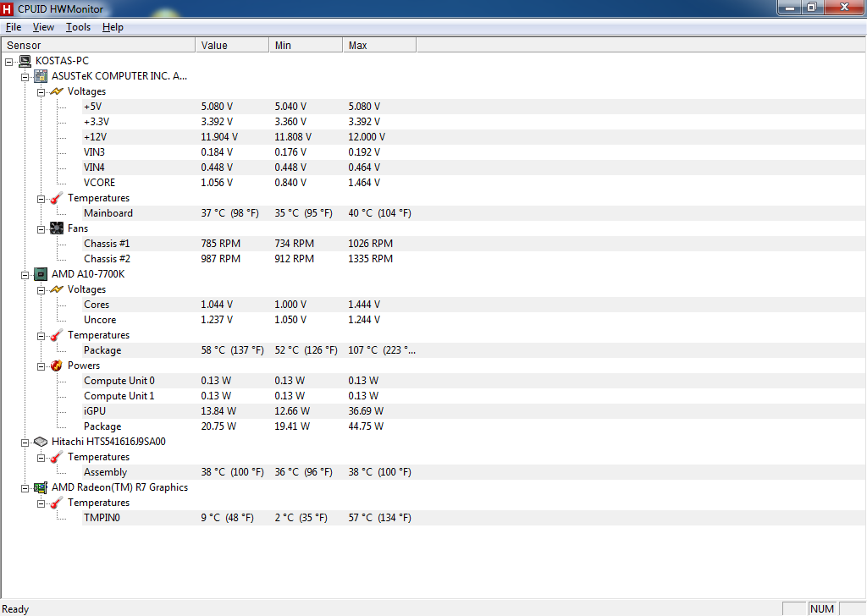The image size is (867, 616).
Task: Select the Uncore voltage row
Action: pyautogui.click(x=474, y=320)
